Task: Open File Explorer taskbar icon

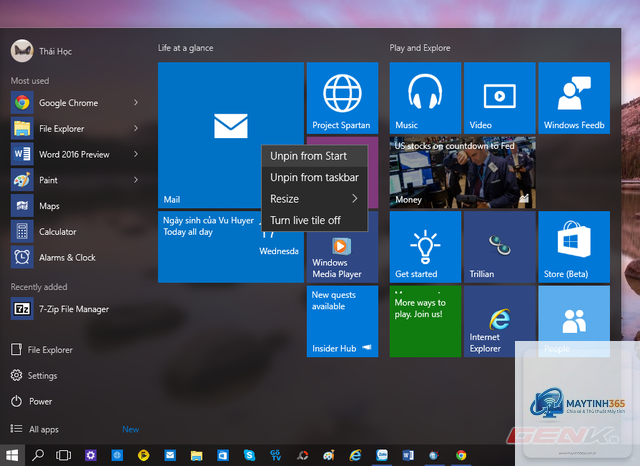Action: coord(196,455)
